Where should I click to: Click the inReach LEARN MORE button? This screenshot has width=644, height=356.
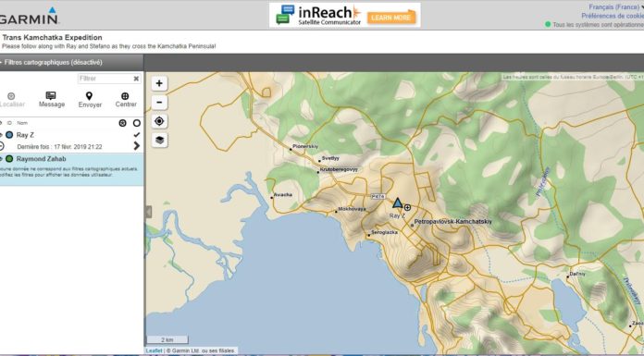point(391,18)
